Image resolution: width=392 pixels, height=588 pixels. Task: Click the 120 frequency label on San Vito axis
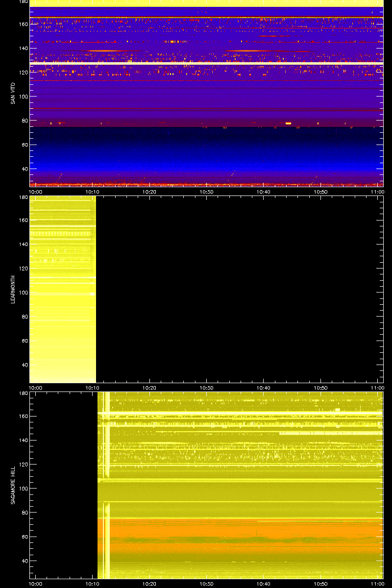point(23,72)
